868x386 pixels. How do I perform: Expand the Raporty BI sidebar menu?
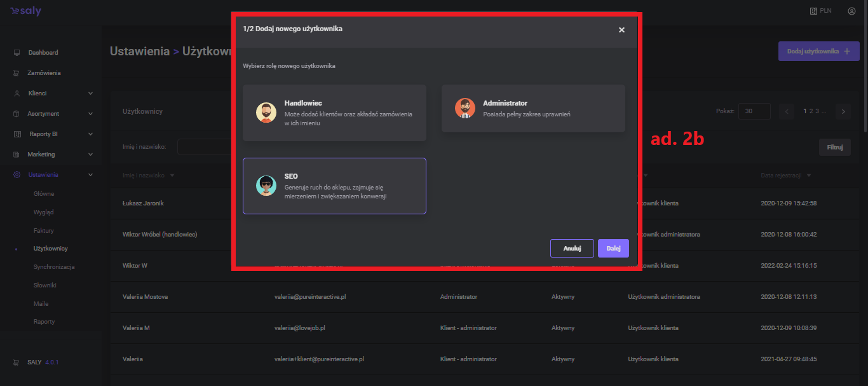pyautogui.click(x=54, y=134)
